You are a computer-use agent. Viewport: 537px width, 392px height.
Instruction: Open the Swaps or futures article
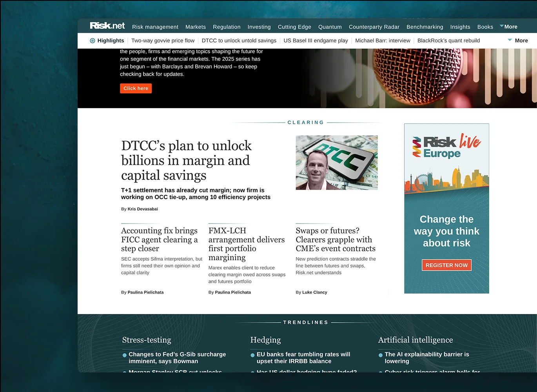(x=335, y=240)
